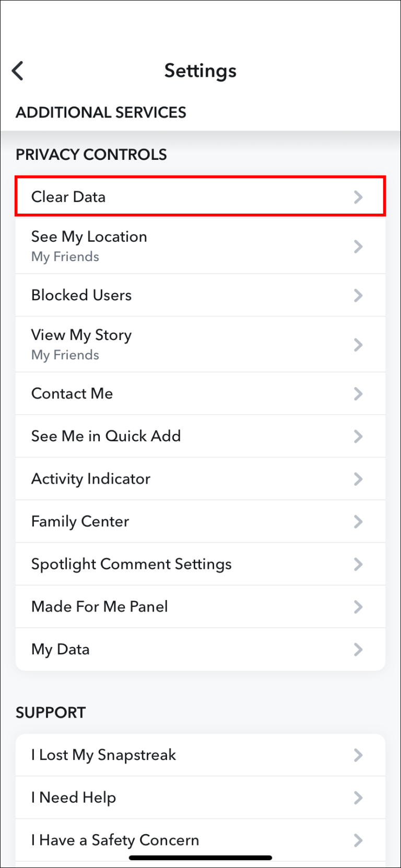Select I Lost My Snapstreak
This screenshot has width=401, height=868.
point(104,755)
